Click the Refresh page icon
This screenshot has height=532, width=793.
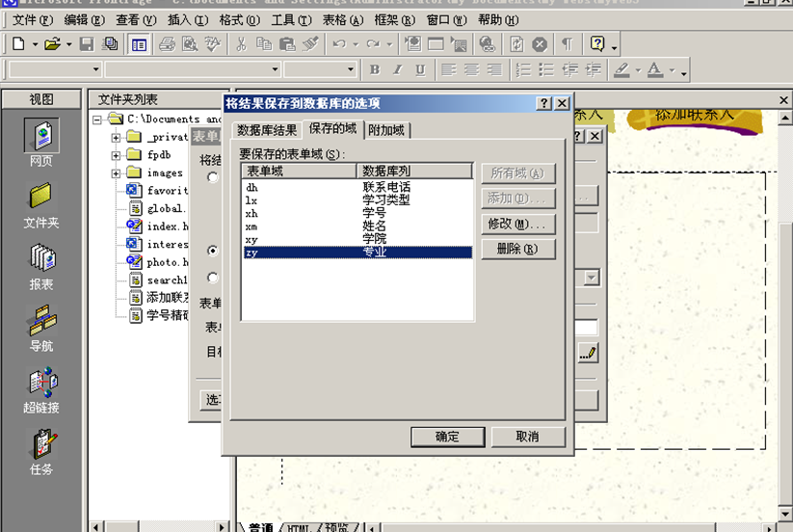516,44
